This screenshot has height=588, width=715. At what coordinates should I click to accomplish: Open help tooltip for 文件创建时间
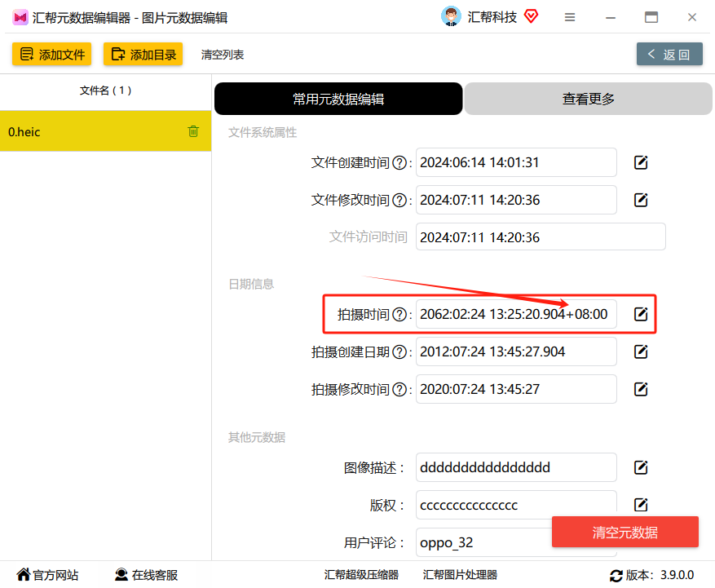399,163
